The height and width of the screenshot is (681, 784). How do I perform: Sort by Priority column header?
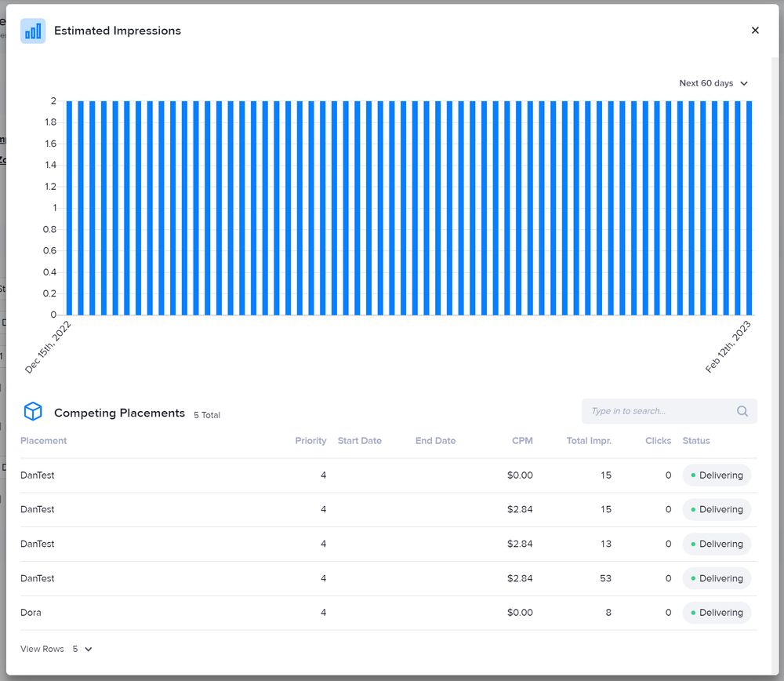click(310, 441)
